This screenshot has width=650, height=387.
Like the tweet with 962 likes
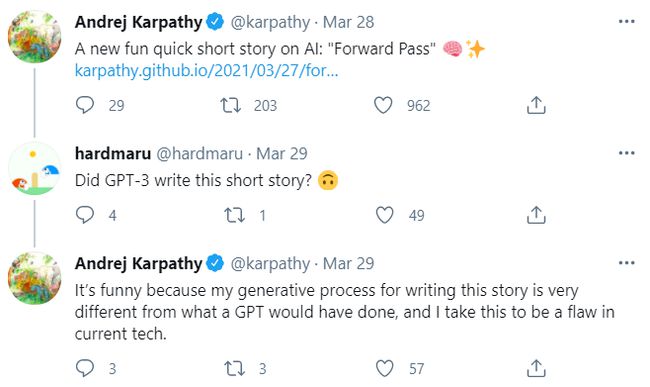point(383,105)
